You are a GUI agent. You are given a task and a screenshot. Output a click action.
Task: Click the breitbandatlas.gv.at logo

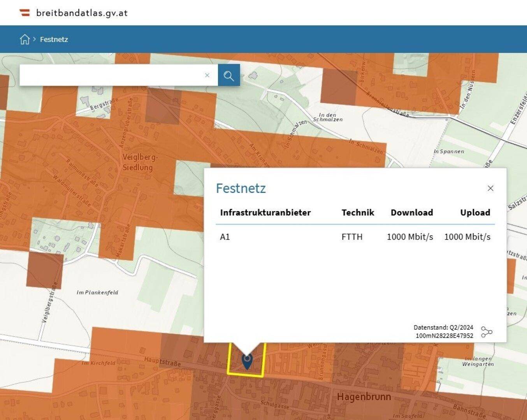(x=74, y=13)
